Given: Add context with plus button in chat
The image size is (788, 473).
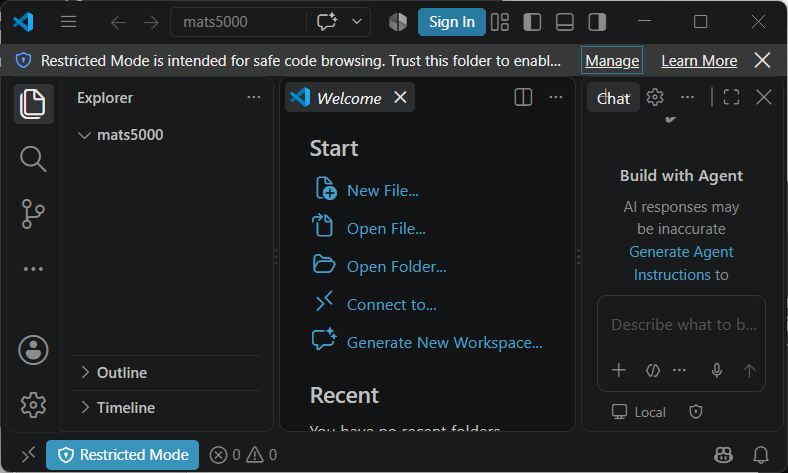Looking at the screenshot, I should [619, 370].
